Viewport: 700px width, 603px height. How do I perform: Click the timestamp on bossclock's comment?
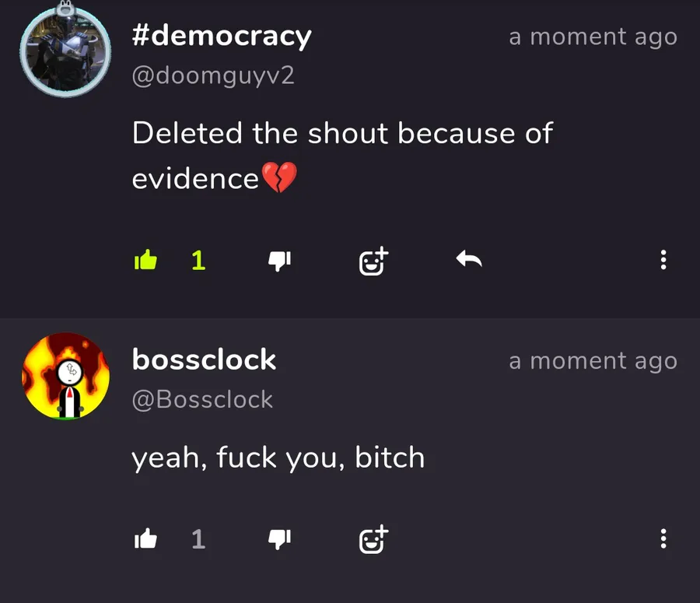click(x=593, y=361)
